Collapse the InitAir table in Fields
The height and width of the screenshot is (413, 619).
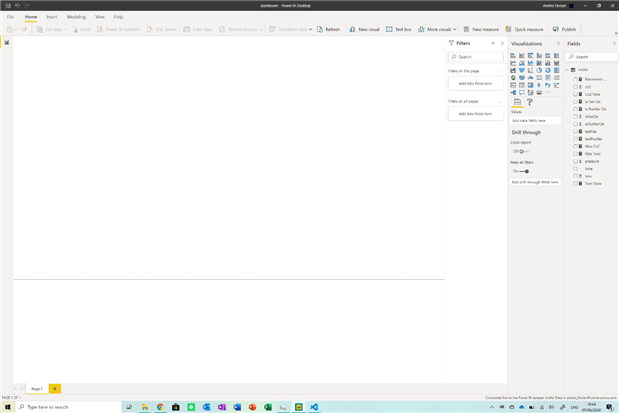pos(567,70)
